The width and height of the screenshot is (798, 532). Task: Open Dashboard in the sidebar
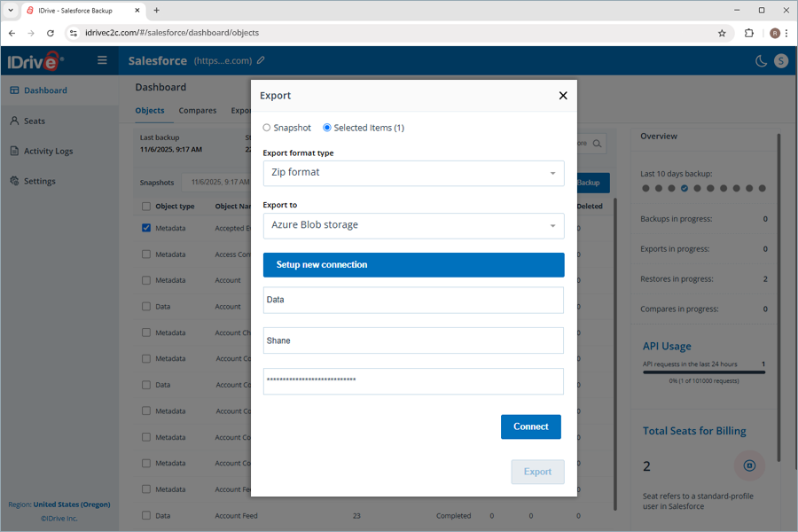[59, 90]
